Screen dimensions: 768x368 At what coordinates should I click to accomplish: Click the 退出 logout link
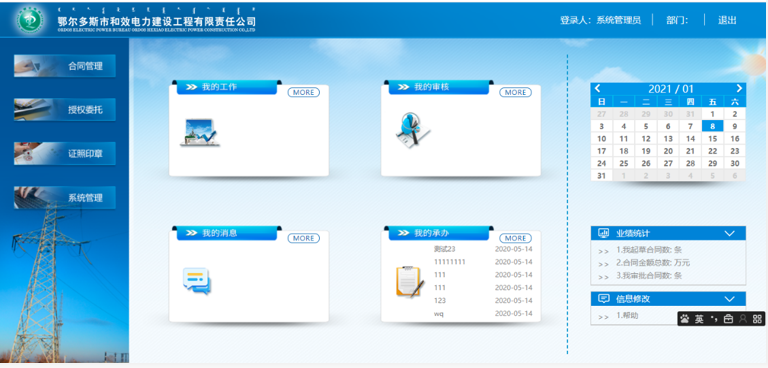pos(727,20)
